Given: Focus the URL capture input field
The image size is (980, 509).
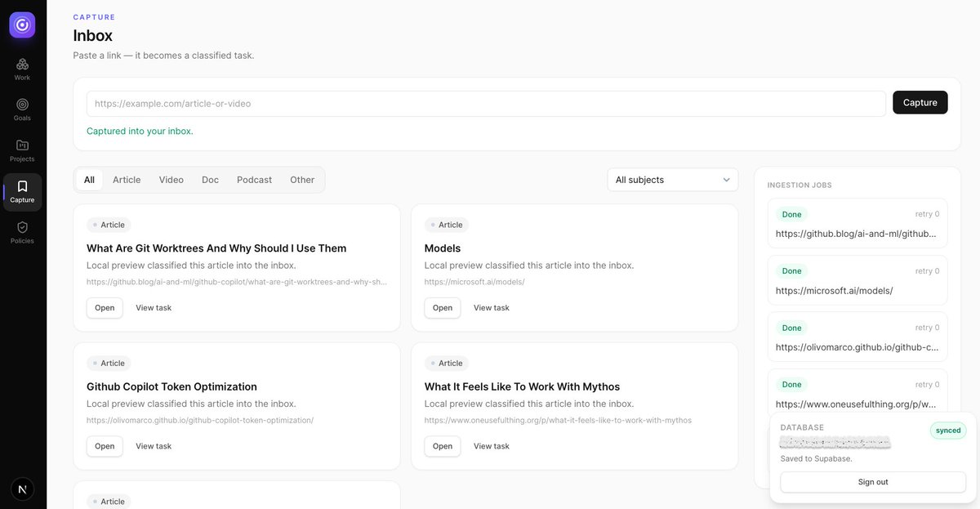Looking at the screenshot, I should 486,104.
